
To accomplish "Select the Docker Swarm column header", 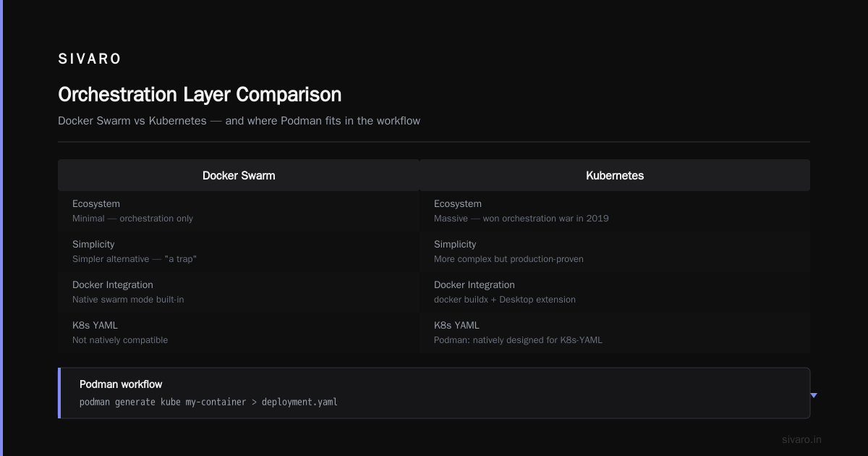I will pos(239,175).
